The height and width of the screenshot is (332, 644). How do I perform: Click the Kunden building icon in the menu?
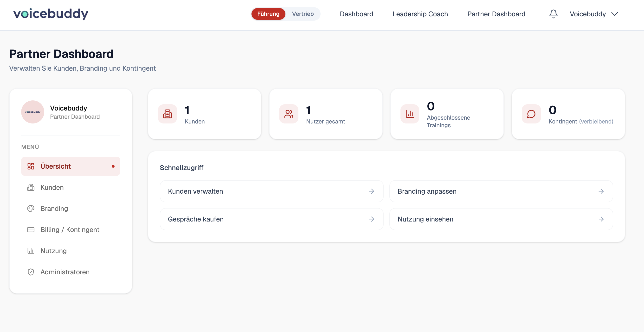point(31,187)
